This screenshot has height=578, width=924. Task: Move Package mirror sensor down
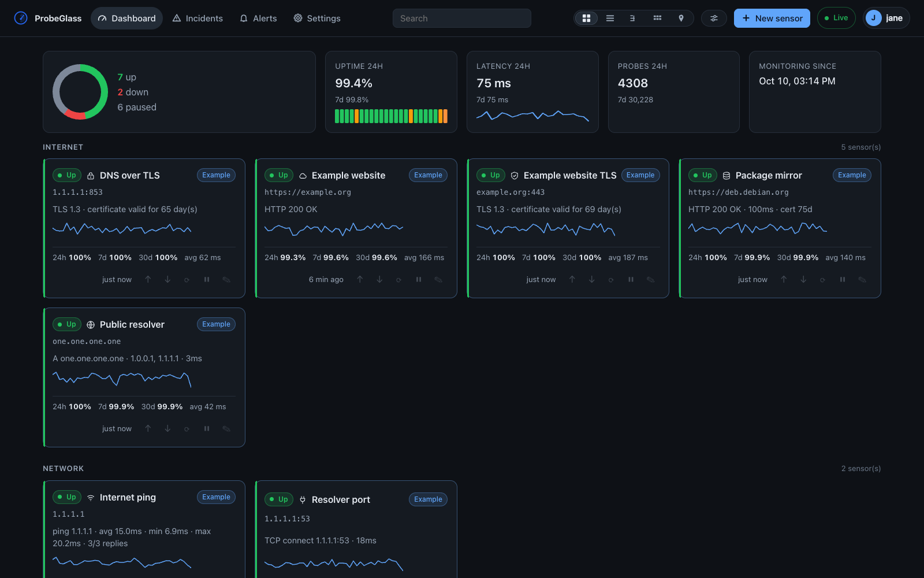(803, 280)
